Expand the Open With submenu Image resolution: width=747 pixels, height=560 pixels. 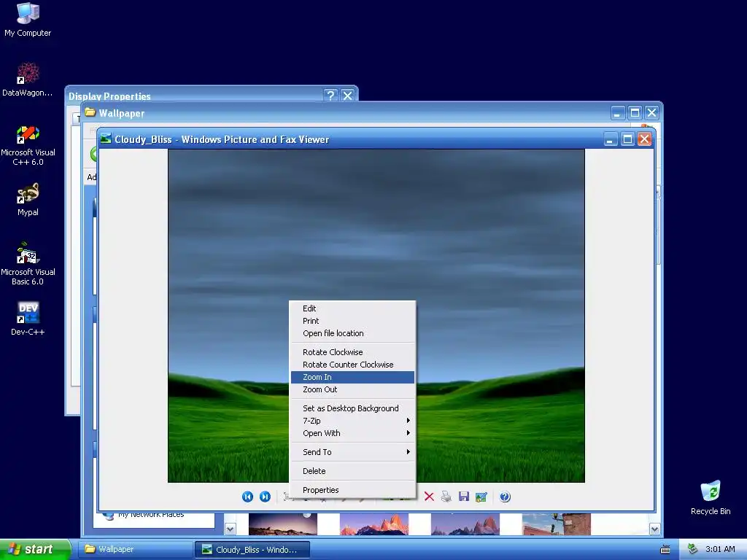click(352, 433)
